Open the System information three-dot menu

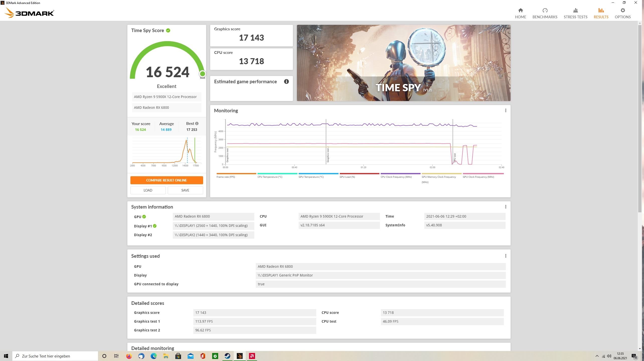(506, 207)
